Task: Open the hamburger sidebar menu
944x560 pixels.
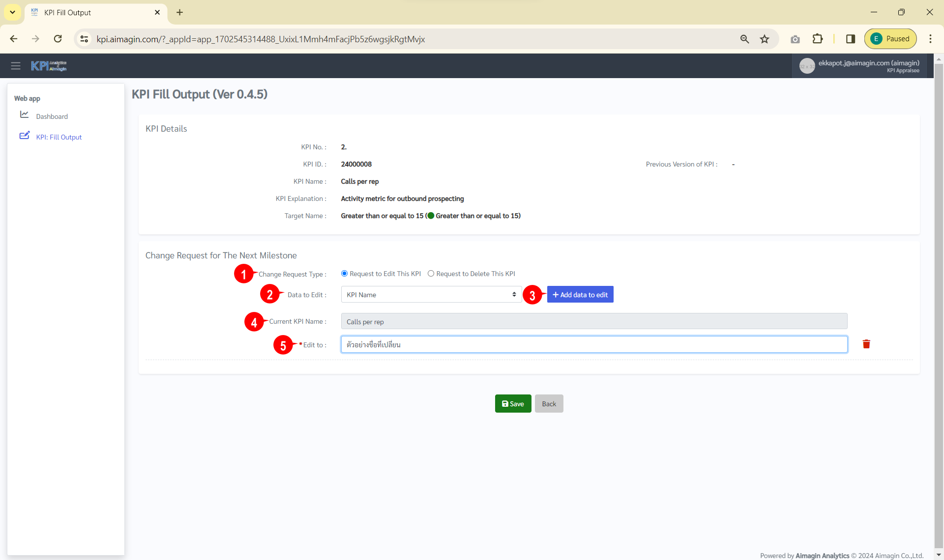Action: [16, 66]
